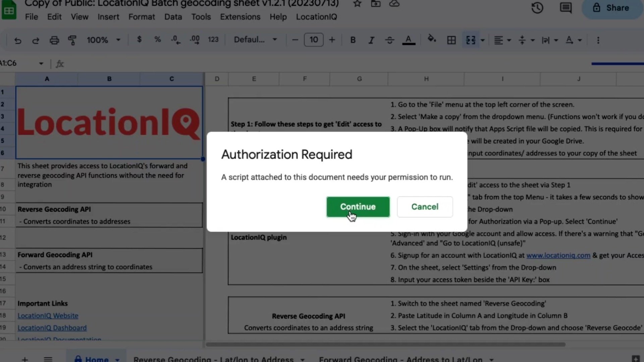Open the Extensions menu
This screenshot has height=362, width=644.
pyautogui.click(x=240, y=17)
